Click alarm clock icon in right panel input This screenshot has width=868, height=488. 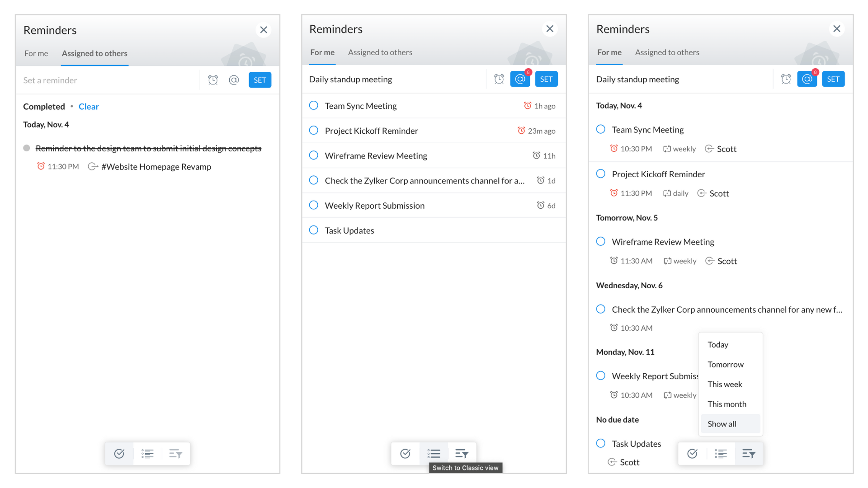[x=786, y=79]
